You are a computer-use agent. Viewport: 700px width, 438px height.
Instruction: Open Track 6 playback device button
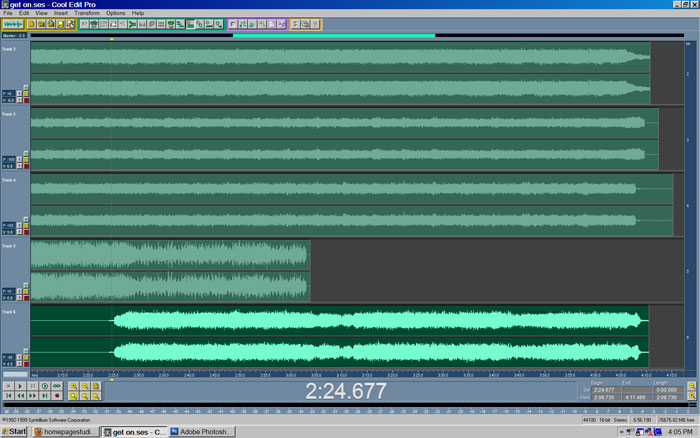click(19, 357)
